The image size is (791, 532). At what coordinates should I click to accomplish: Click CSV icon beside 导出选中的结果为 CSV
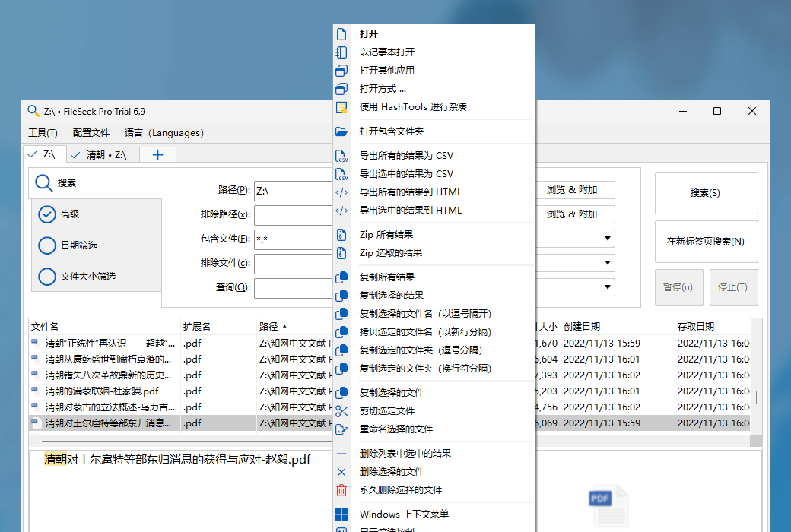coord(341,174)
